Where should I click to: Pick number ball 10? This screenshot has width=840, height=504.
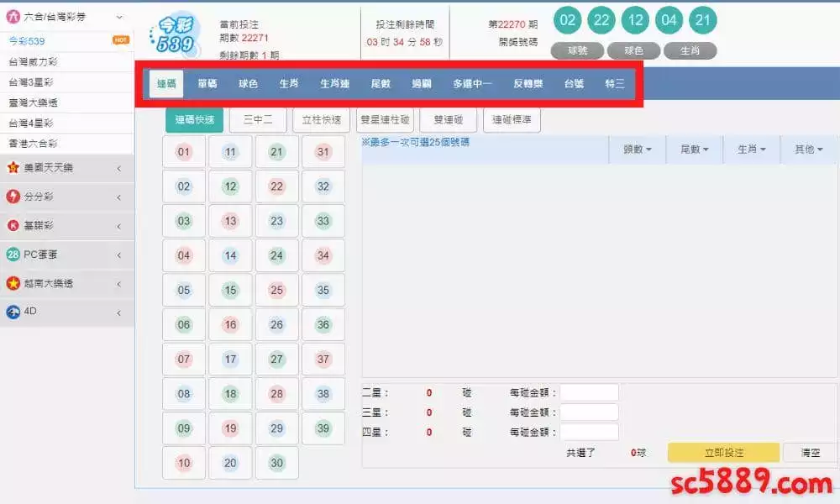184,463
